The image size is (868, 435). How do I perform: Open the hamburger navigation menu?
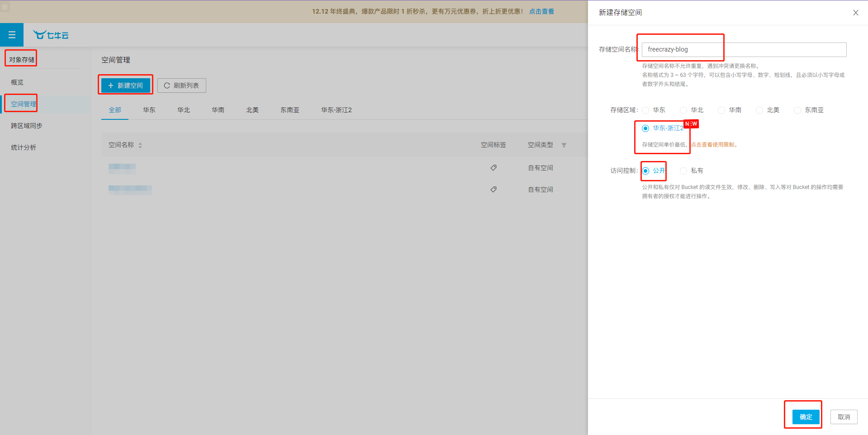[x=12, y=35]
